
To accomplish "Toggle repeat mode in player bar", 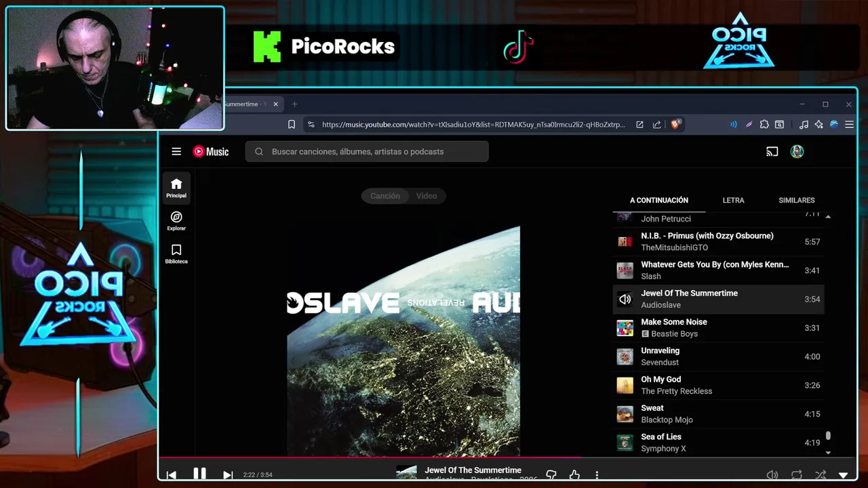I will point(797,475).
